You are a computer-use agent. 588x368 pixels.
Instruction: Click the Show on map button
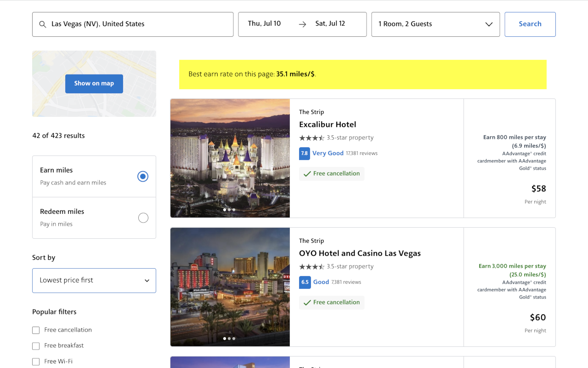point(94,84)
